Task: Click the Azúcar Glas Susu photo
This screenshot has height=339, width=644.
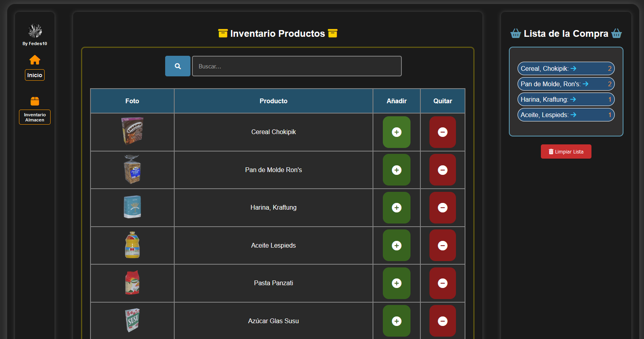Action: (132, 320)
